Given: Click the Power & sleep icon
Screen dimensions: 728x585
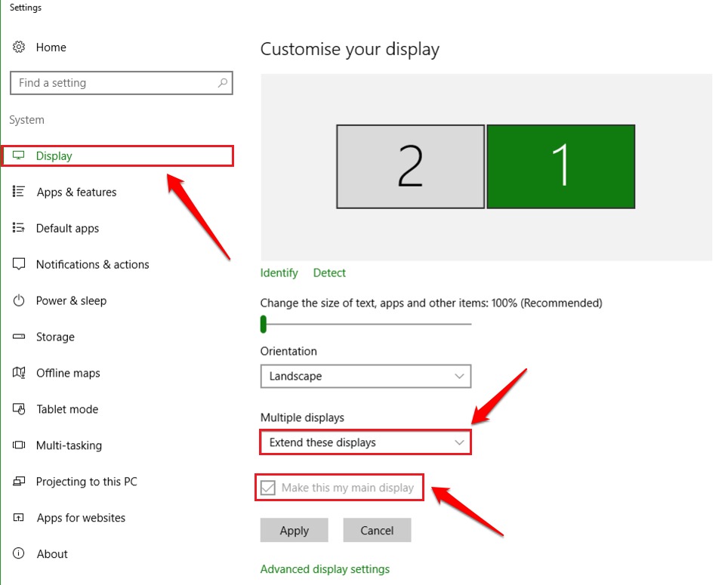Looking at the screenshot, I should tap(19, 300).
